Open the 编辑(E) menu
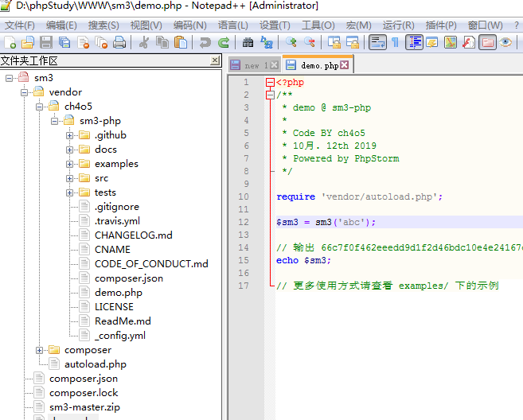Image resolution: width=523 pixels, height=420 pixels. [61, 25]
